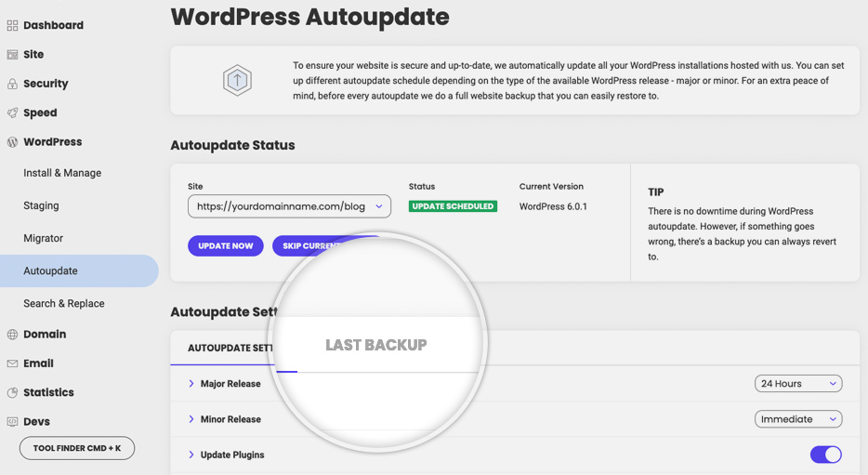Go to Staging in WordPress menu
This screenshot has height=475, width=868.
point(41,205)
